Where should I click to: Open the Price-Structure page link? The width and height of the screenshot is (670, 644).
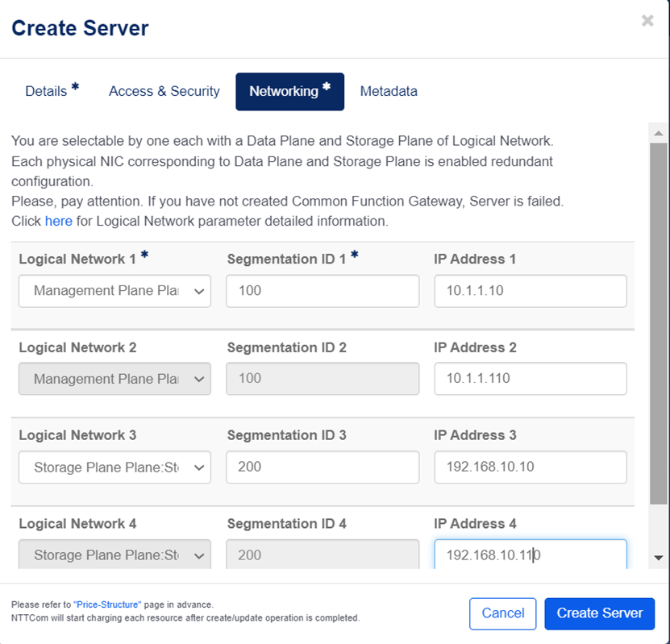107,604
